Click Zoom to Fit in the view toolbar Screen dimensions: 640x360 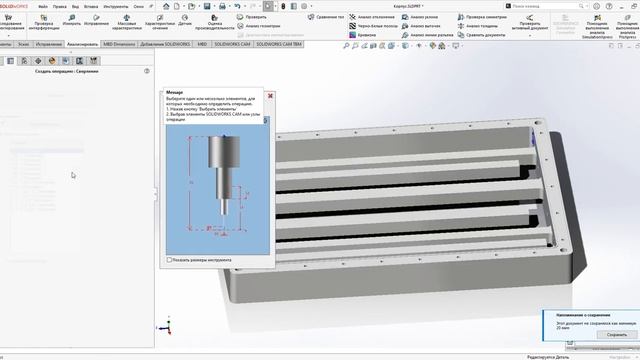coord(346,46)
